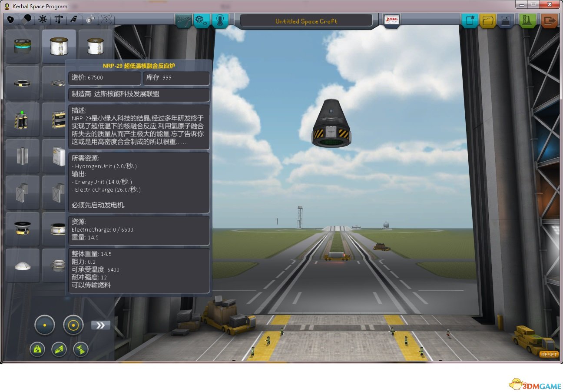Click the green padlock icon button
Image resolution: width=563 pixels, height=392 pixels.
(37, 349)
